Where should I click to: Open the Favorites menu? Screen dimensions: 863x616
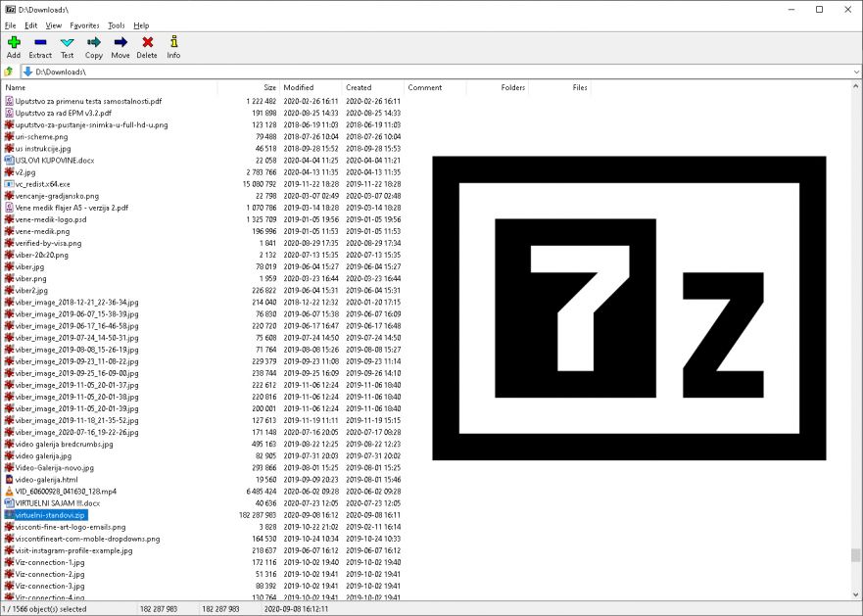[84, 24]
